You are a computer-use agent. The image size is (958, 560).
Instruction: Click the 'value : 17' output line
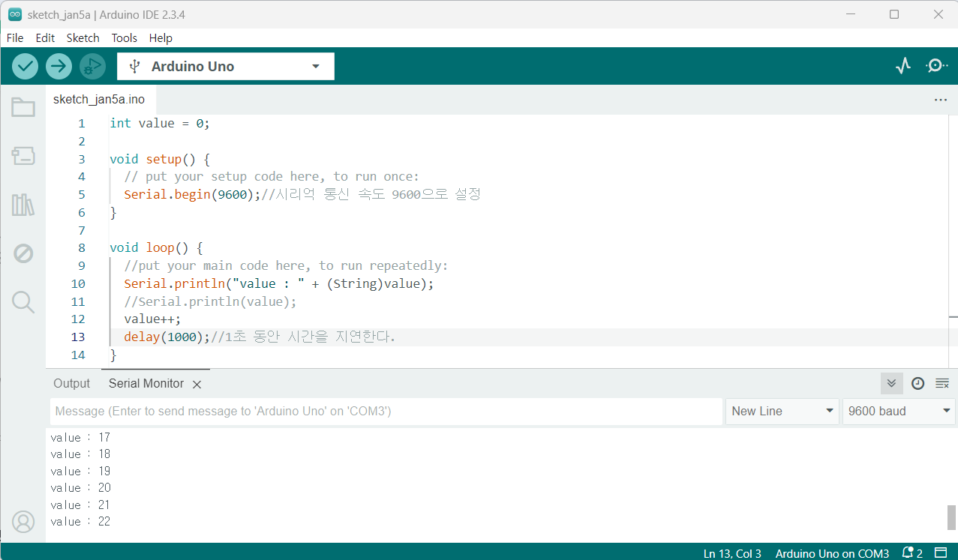(80, 437)
